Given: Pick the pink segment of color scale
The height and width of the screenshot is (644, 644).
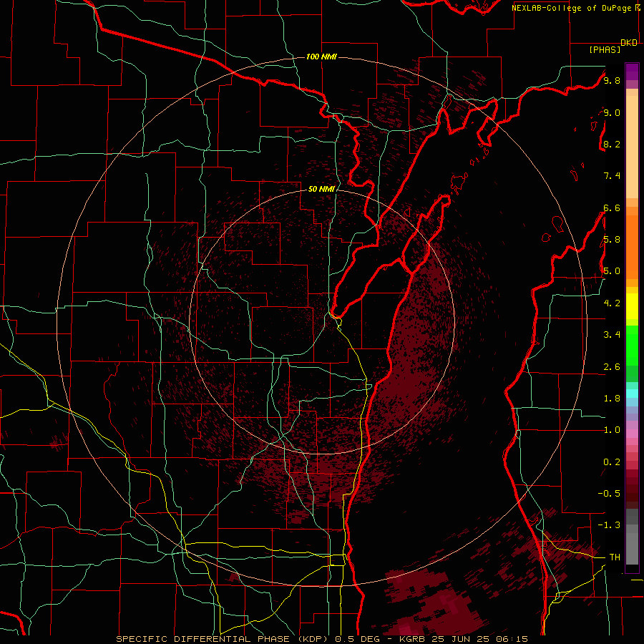Looking at the screenshot, I should [632, 434].
